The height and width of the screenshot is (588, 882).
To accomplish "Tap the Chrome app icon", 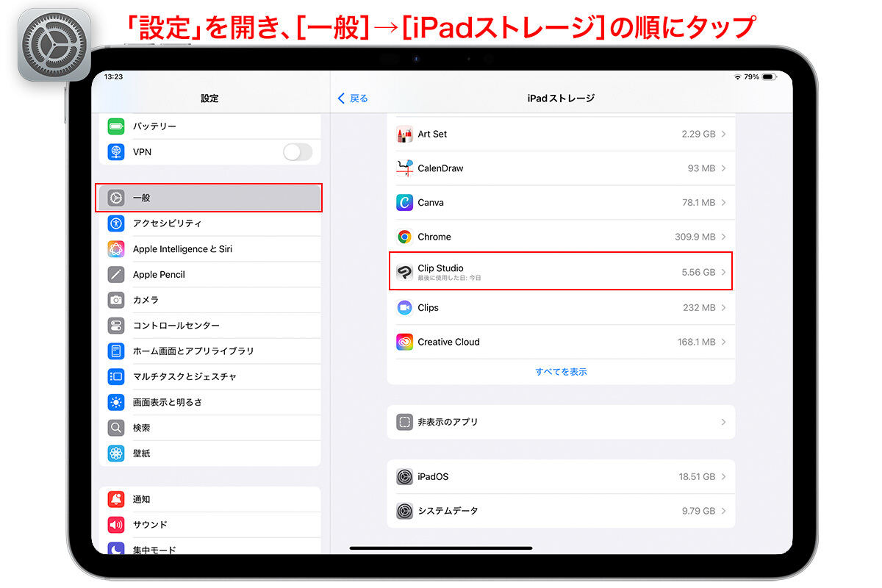I will pos(404,237).
